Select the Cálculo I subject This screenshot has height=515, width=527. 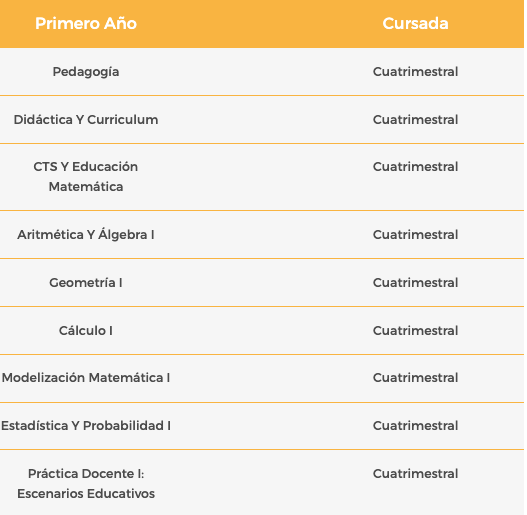tap(86, 330)
